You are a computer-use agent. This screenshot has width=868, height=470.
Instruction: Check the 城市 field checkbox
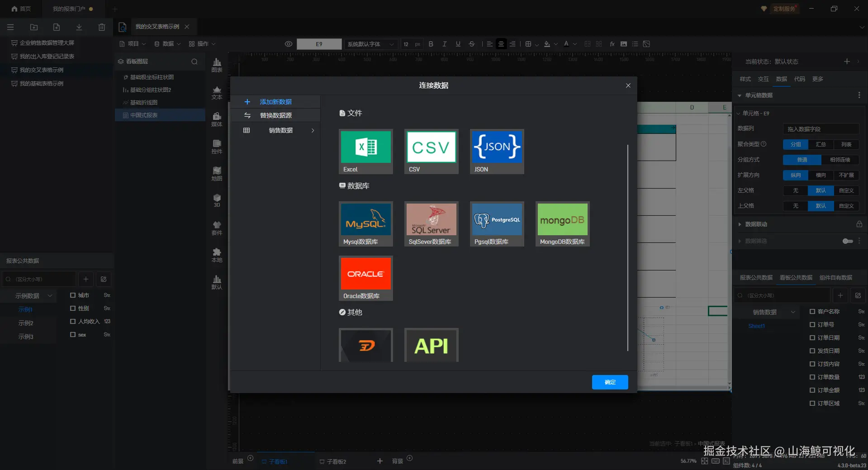72,295
